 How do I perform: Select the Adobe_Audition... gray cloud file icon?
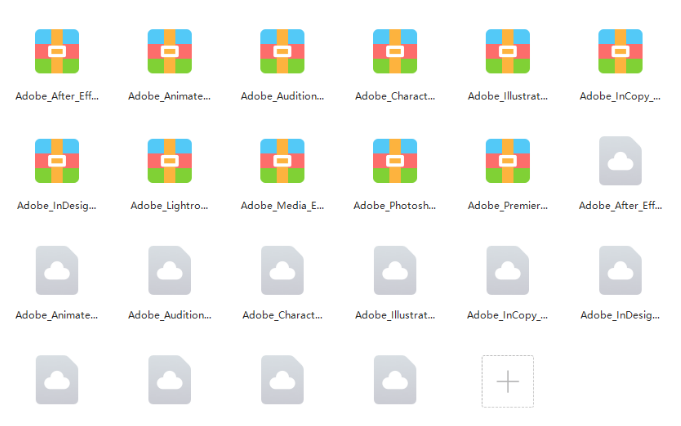170,271
